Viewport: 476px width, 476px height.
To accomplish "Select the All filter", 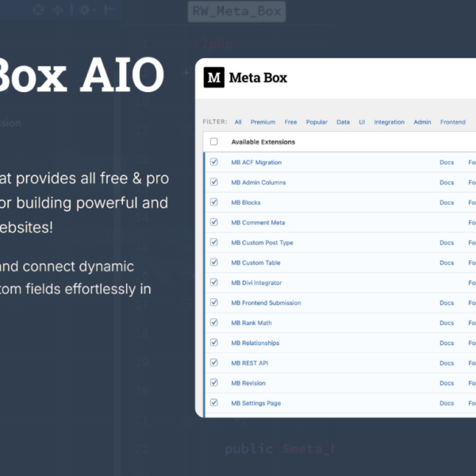I will click(238, 122).
